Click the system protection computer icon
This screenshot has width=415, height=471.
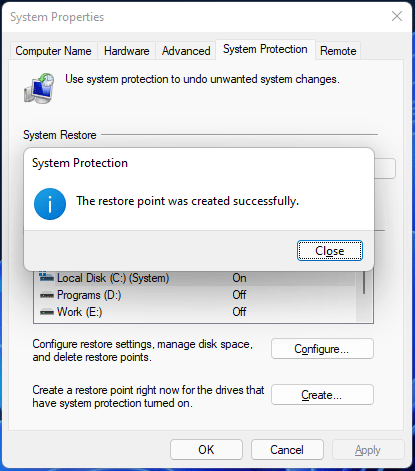(x=39, y=88)
